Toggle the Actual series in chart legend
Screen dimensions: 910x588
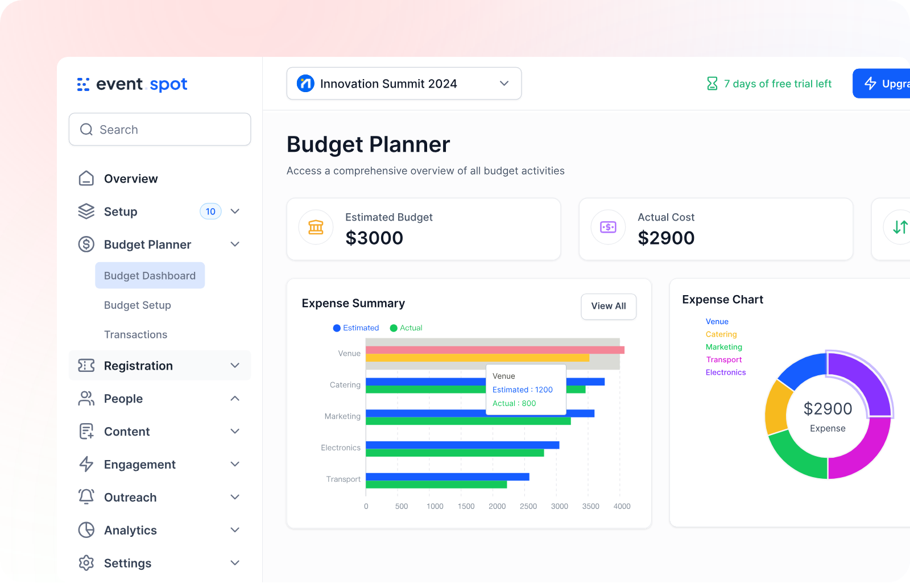tap(406, 328)
